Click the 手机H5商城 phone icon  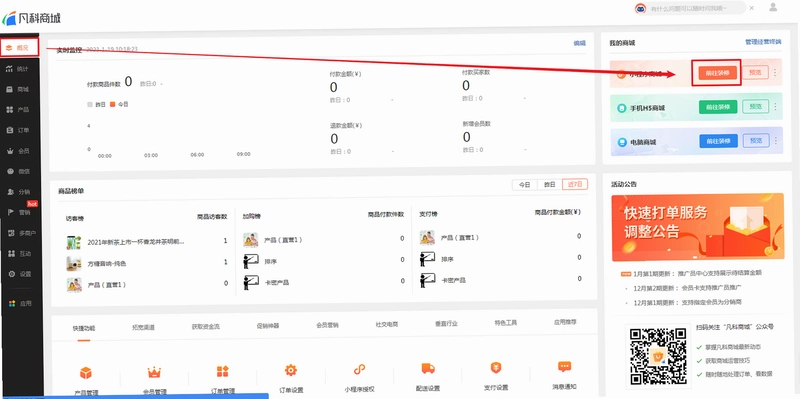(x=621, y=108)
